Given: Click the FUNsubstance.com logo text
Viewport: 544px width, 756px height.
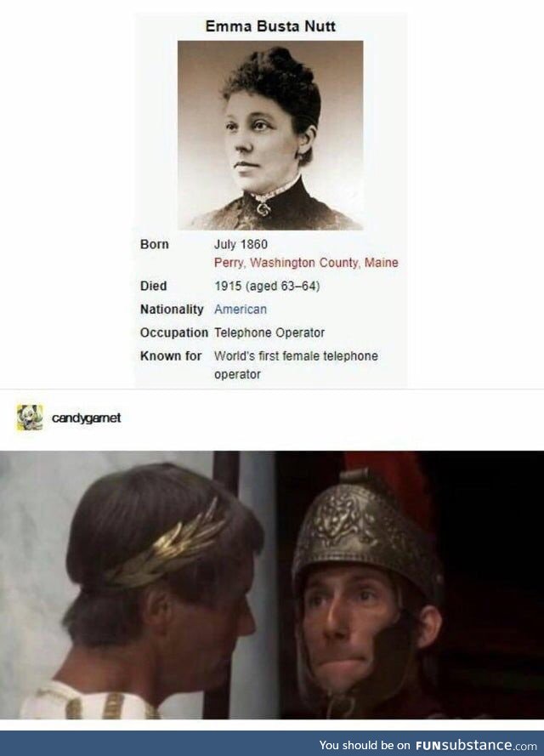Looking at the screenshot, I should [x=476, y=745].
